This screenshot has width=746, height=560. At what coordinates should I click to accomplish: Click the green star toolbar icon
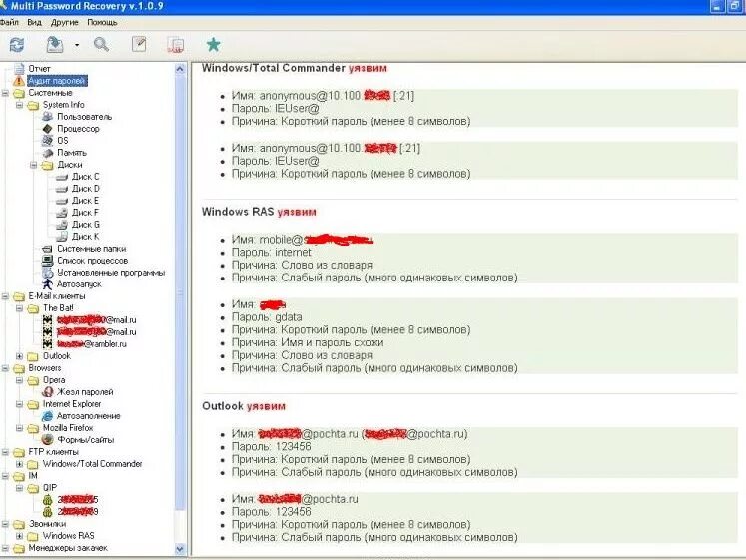[213, 44]
